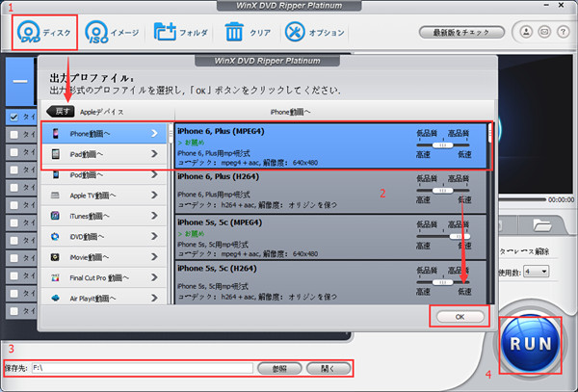578x392 pixels.
Task: Uncheck the checked title checkbox in left list
Action: click(x=13, y=118)
